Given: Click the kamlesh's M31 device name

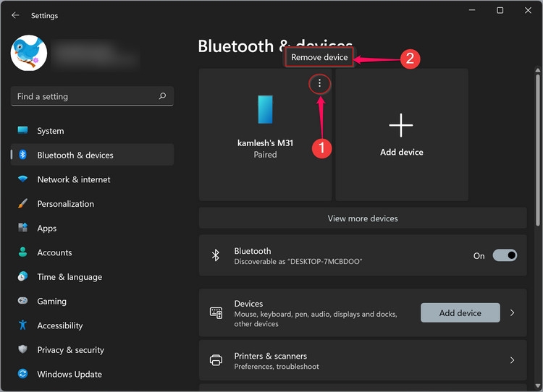Looking at the screenshot, I should tap(265, 143).
